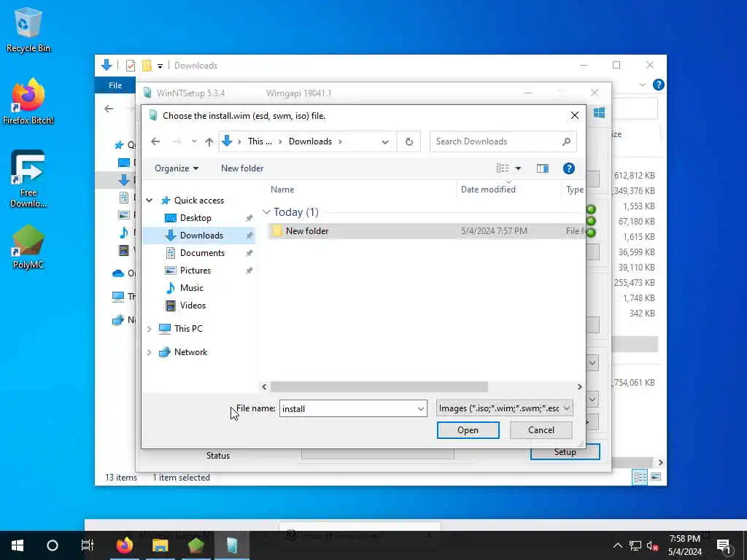This screenshot has height=560, width=747.
Task: Click the Setup button in WinNTSetup
Action: [565, 453]
